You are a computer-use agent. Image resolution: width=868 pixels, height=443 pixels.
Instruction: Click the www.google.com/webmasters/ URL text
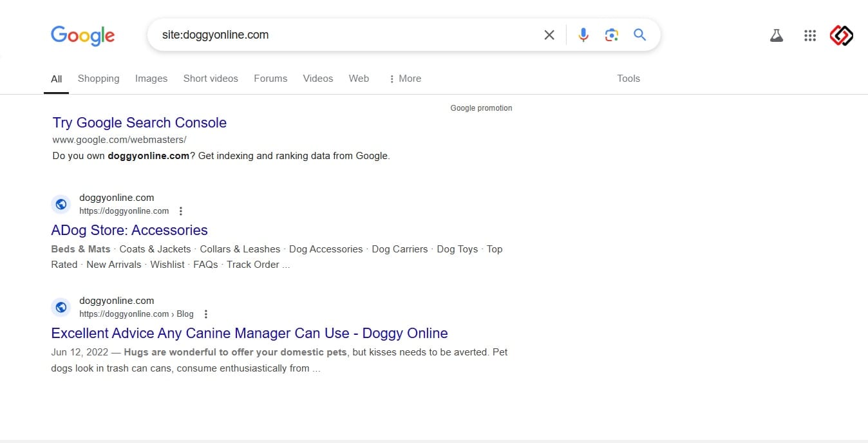(120, 140)
